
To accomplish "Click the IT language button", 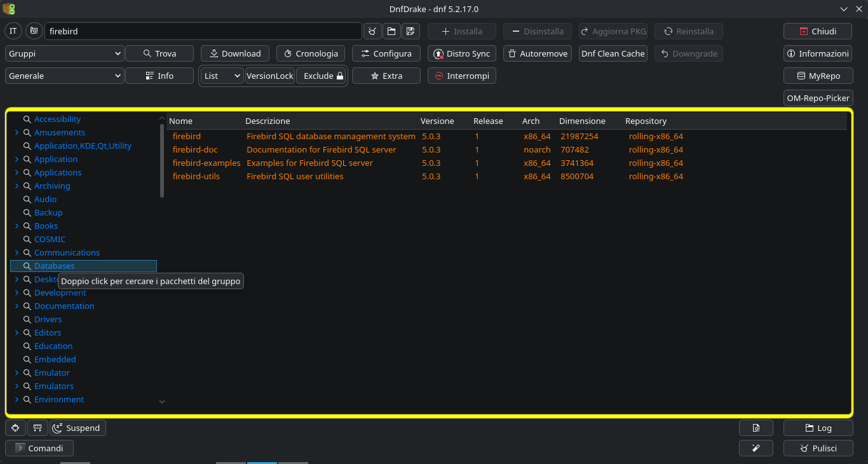I will (13, 31).
